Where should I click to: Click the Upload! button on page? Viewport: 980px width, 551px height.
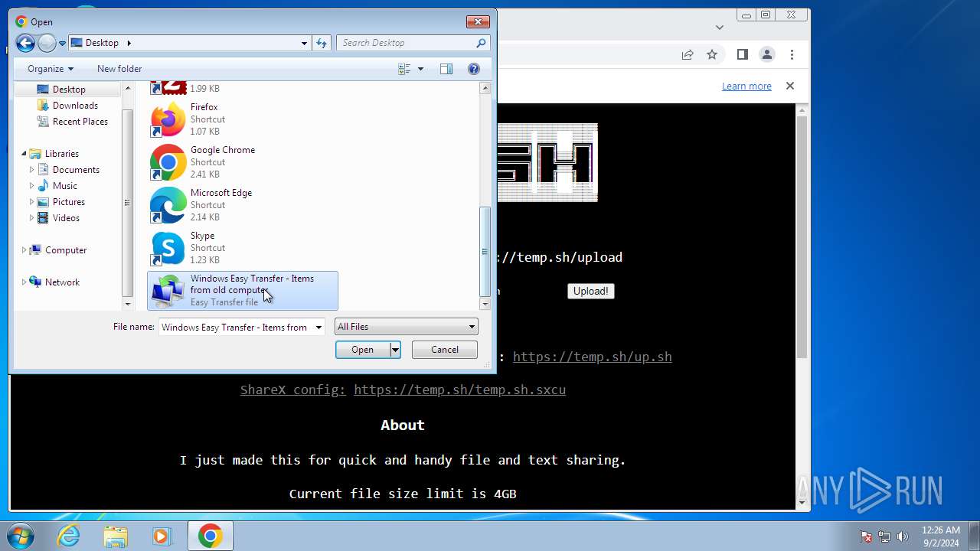click(x=590, y=291)
